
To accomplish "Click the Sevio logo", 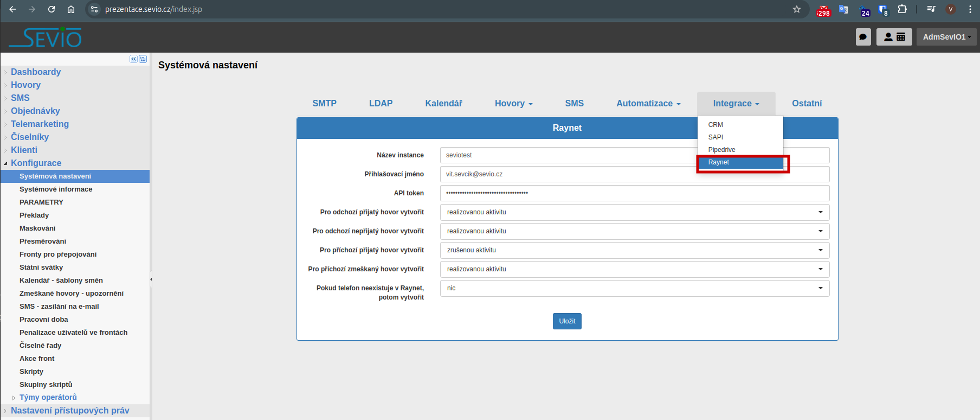I will pos(46,37).
